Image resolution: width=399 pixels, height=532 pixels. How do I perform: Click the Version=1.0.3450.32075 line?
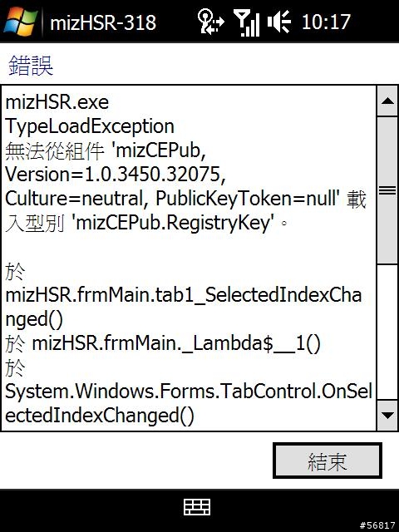116,175
